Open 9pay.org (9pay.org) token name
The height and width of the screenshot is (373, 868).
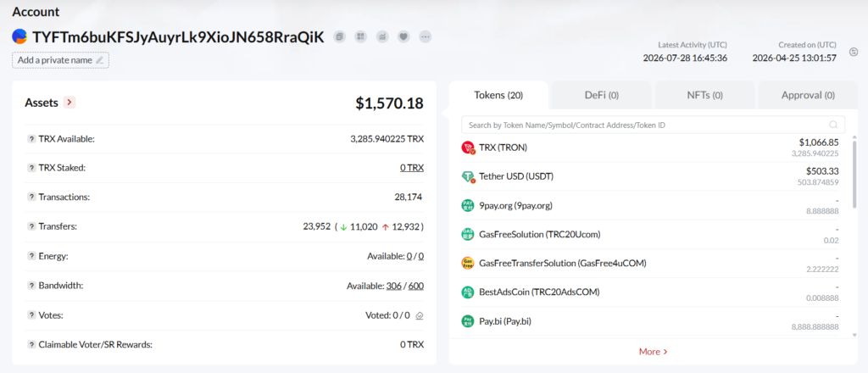pos(516,205)
